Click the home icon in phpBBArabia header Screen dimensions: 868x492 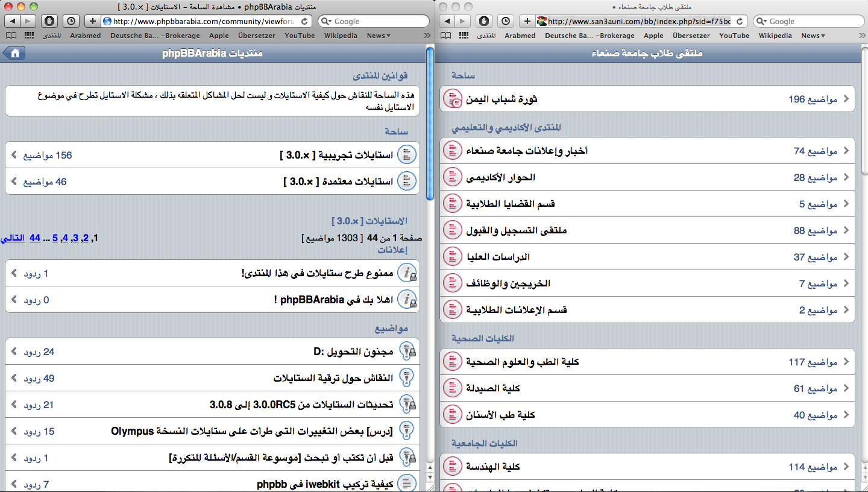[x=14, y=53]
